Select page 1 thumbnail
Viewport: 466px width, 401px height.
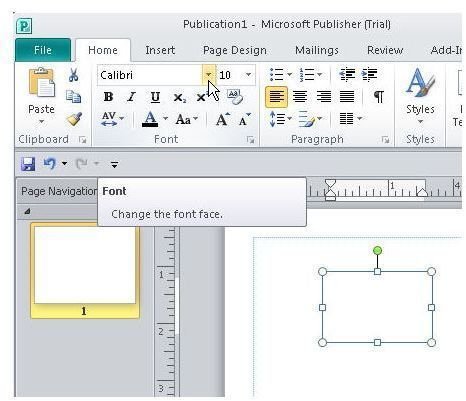point(85,271)
